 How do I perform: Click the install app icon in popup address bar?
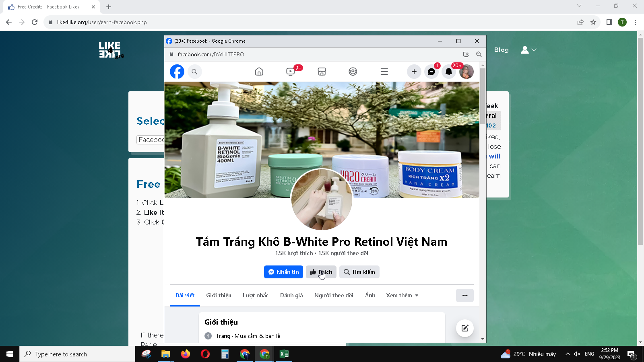pos(466,54)
